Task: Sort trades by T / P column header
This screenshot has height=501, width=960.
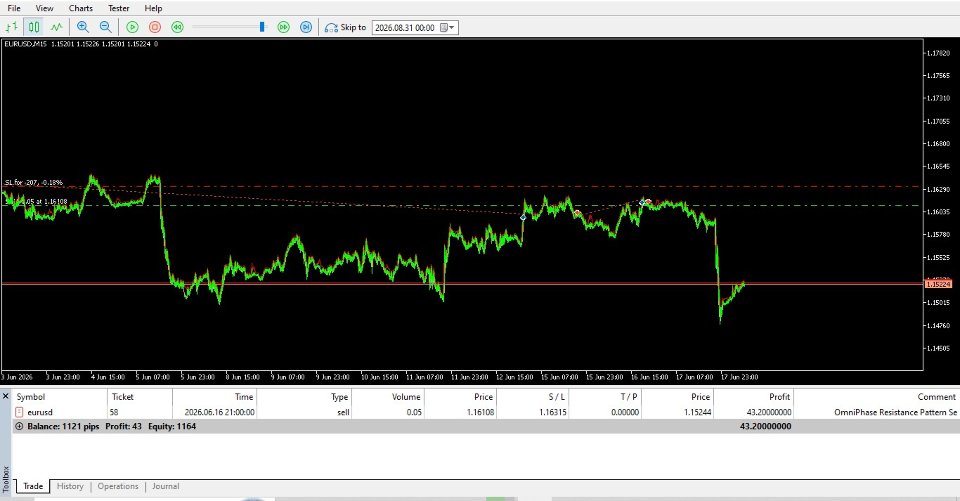Action: tap(605, 396)
